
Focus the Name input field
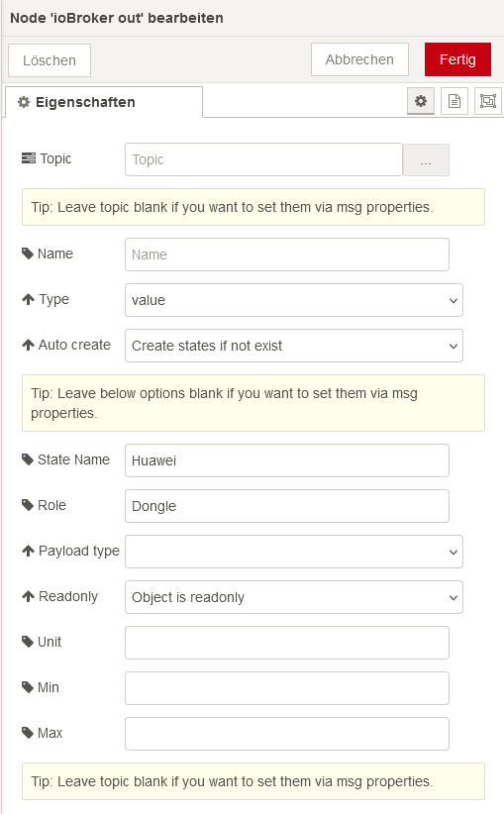click(287, 254)
